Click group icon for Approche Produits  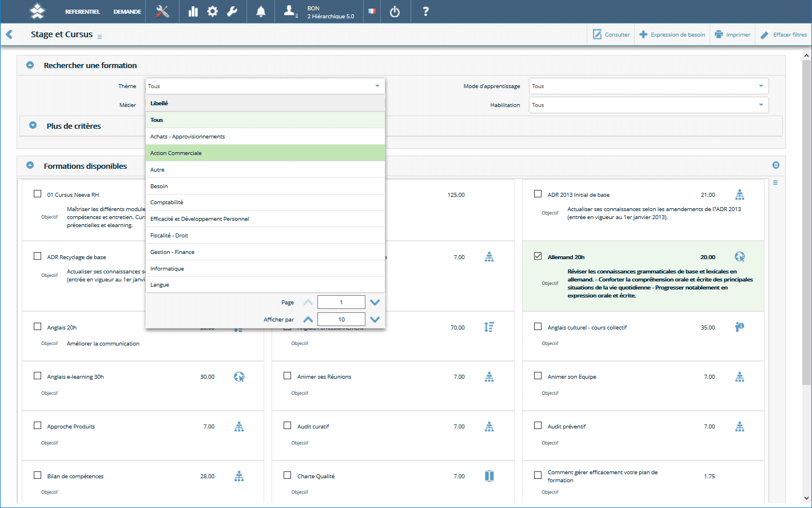coord(239,426)
